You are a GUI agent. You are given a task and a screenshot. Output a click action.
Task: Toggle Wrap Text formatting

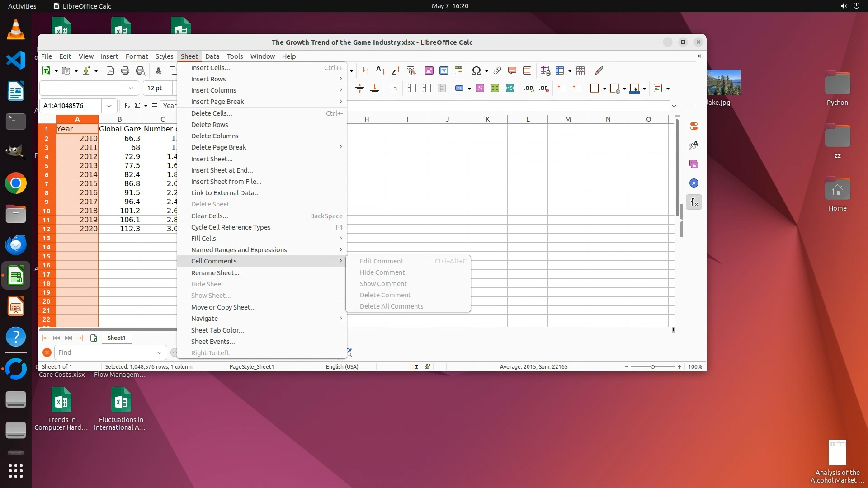393,88
